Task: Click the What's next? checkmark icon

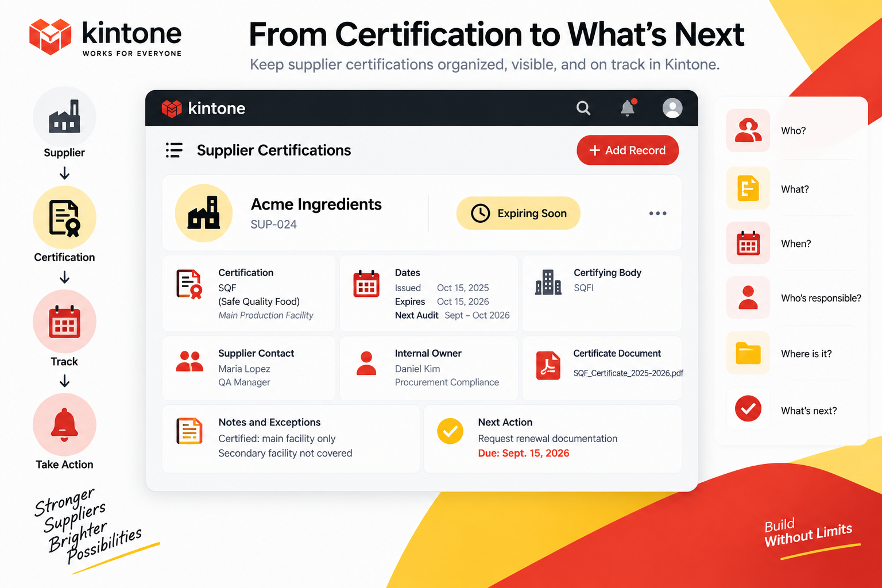Action: point(748,409)
